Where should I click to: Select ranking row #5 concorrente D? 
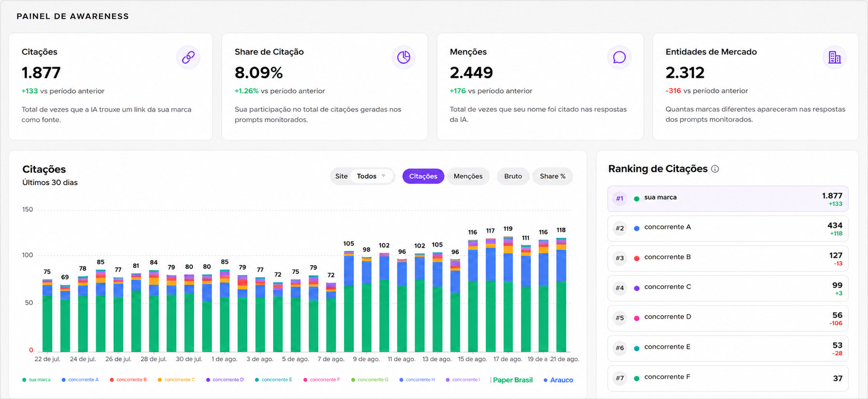coord(728,318)
